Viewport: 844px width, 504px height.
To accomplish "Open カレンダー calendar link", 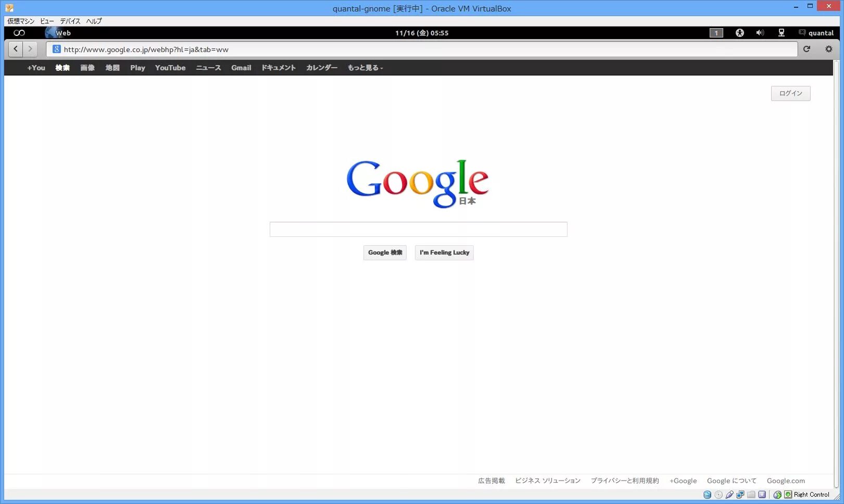I will (322, 68).
